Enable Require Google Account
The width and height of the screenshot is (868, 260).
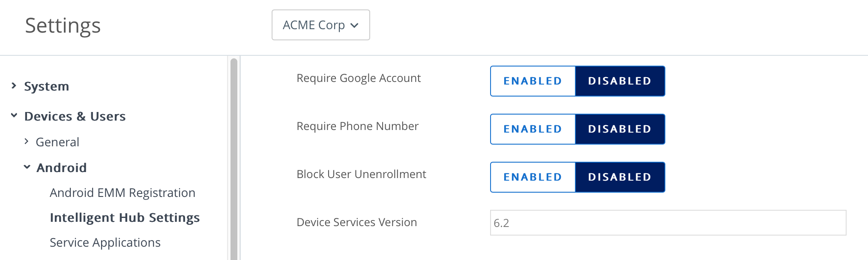(x=533, y=81)
